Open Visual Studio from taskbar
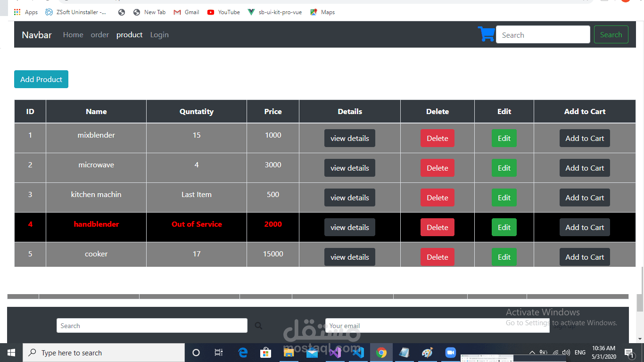644x362 pixels. [335, 353]
